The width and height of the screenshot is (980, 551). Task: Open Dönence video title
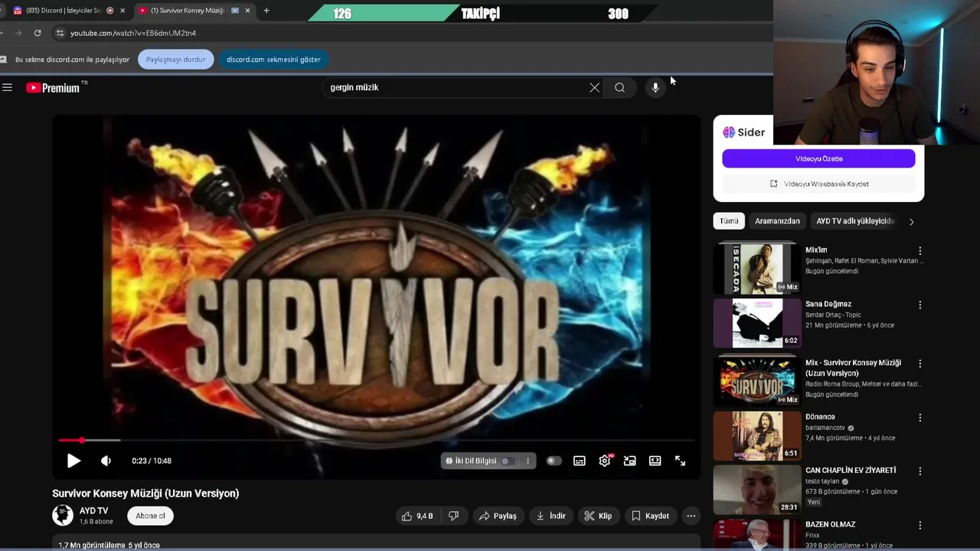click(820, 417)
